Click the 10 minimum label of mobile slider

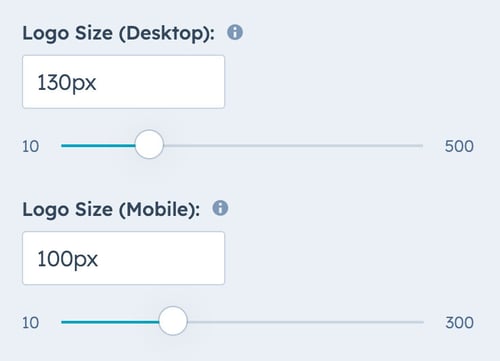point(30,323)
